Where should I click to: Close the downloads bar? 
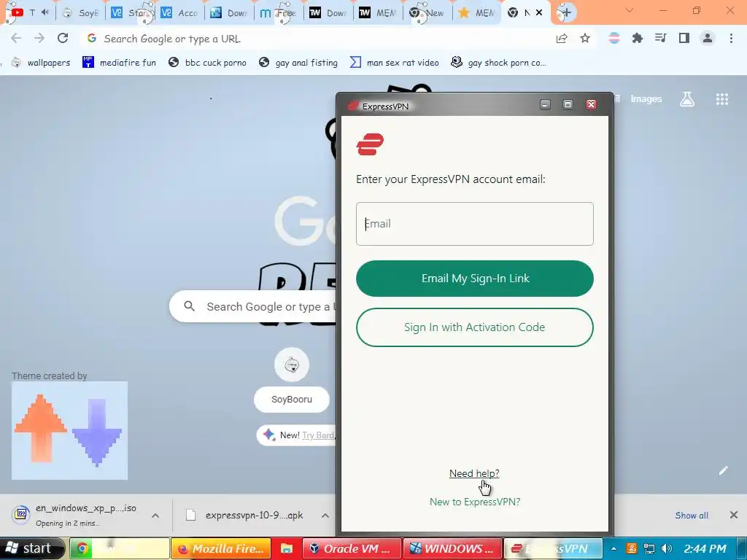tap(734, 515)
